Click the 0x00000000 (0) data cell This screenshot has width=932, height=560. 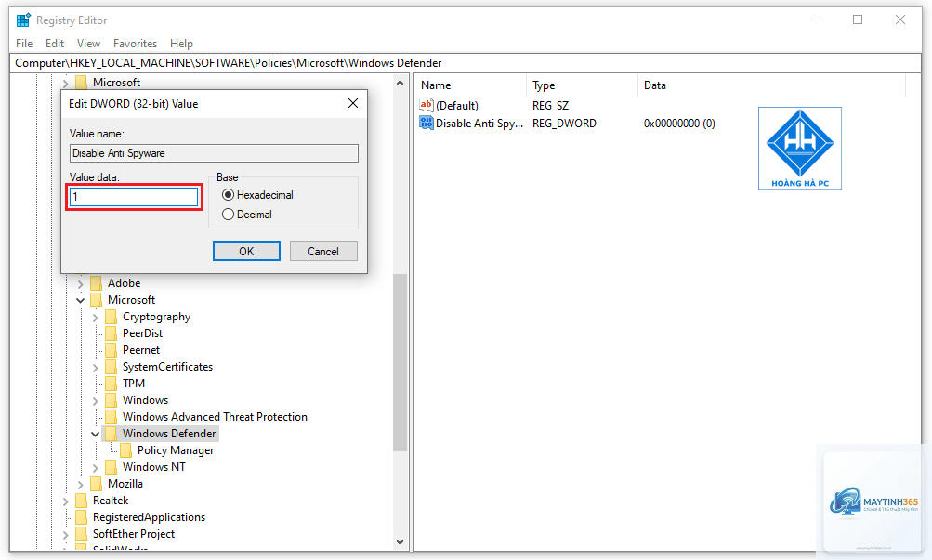tap(679, 123)
